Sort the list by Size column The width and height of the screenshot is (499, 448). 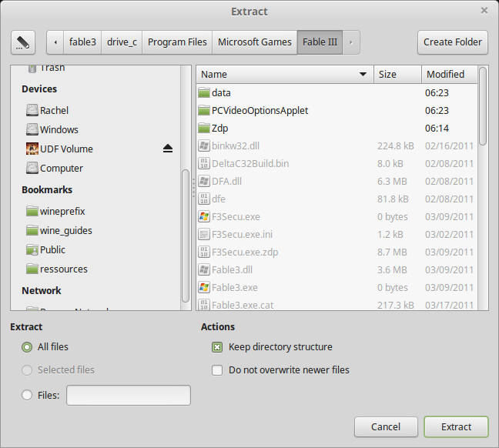click(397, 74)
